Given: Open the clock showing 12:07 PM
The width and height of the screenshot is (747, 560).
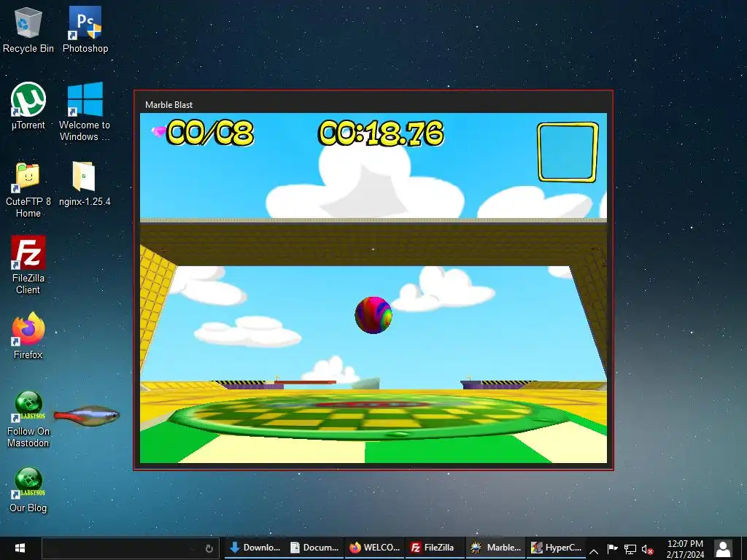Looking at the screenshot, I should 685,548.
